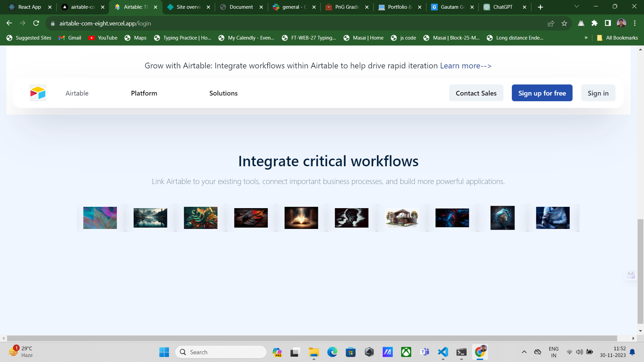Screen dimensions: 644x362
Task: Open the Chrome three-dot menu
Action: pos(635,23)
